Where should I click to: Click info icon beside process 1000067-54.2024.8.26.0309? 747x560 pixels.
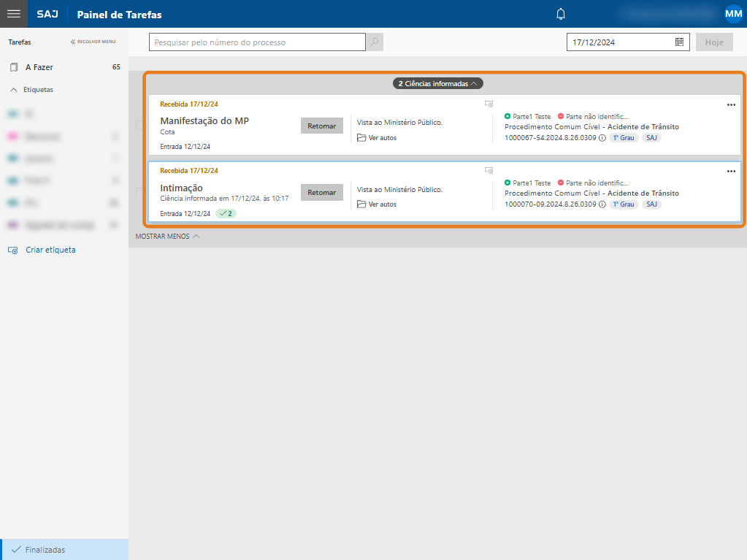click(x=602, y=137)
